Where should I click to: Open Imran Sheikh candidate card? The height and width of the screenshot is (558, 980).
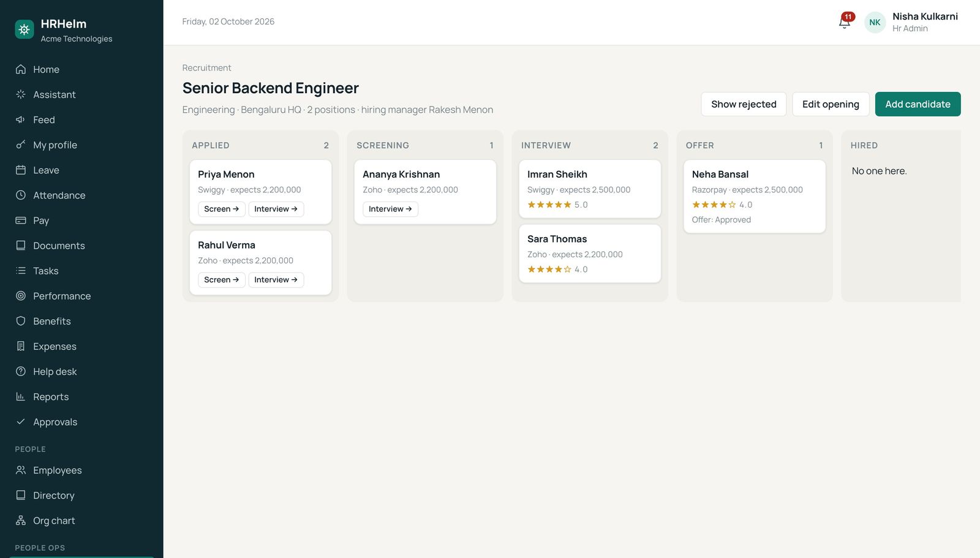pos(590,189)
